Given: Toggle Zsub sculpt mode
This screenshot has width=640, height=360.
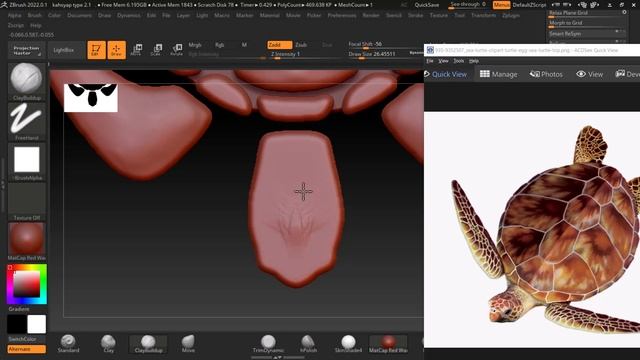Looking at the screenshot, I should 301,44.
